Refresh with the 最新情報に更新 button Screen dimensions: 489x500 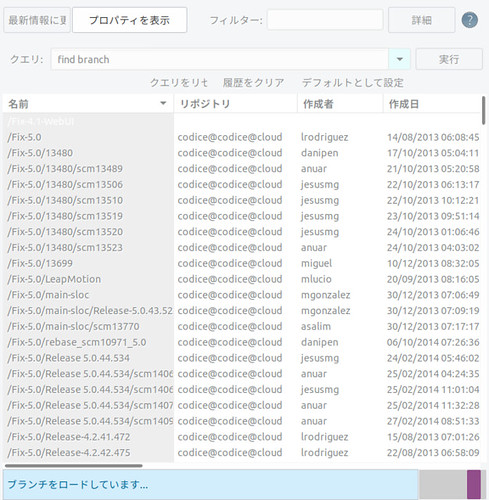coord(37,20)
